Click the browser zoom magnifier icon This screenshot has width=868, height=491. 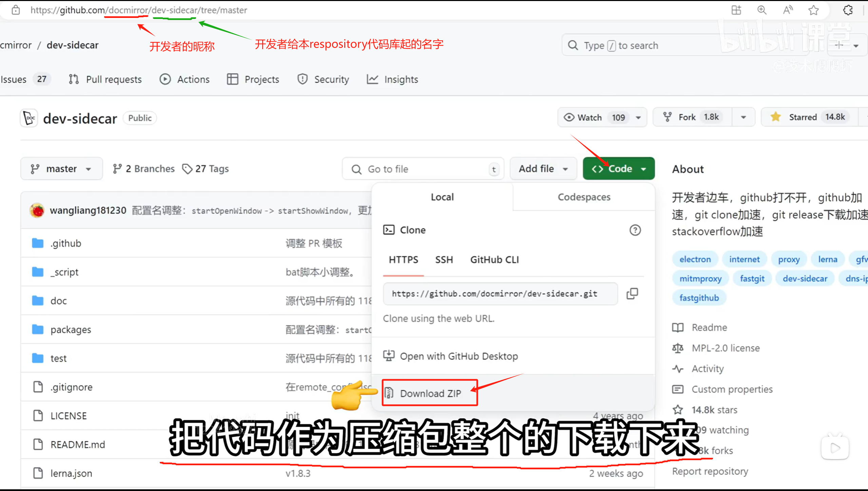tap(762, 10)
